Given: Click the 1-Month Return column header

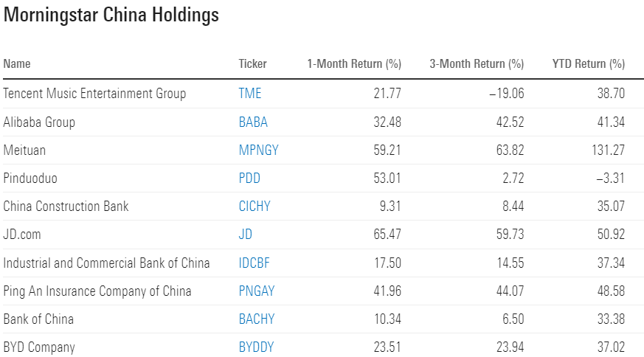Looking at the screenshot, I should click(354, 64).
